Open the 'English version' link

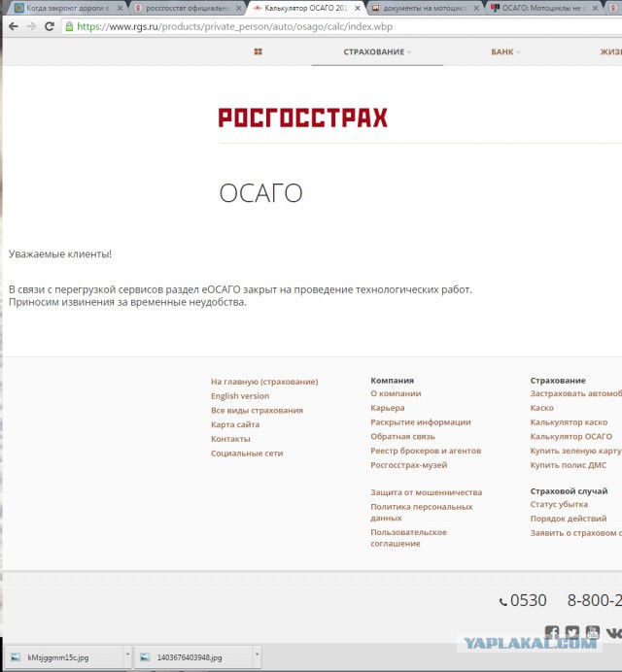point(240,396)
